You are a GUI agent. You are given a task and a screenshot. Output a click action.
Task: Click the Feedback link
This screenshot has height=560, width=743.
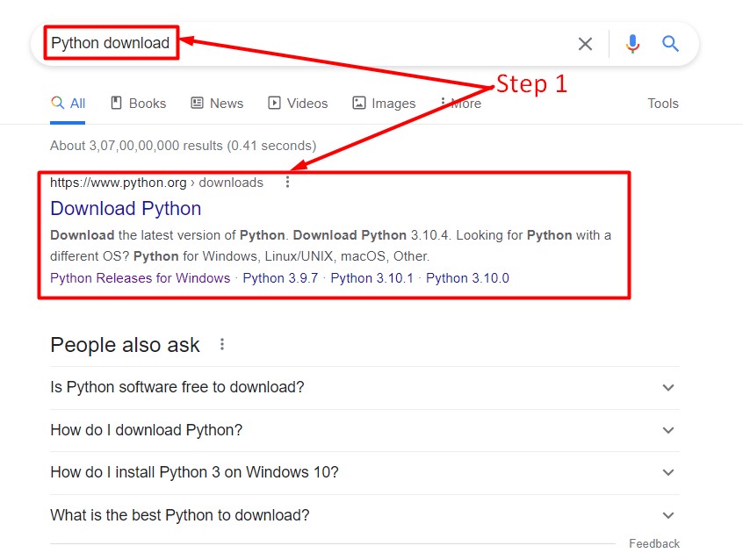point(654,543)
